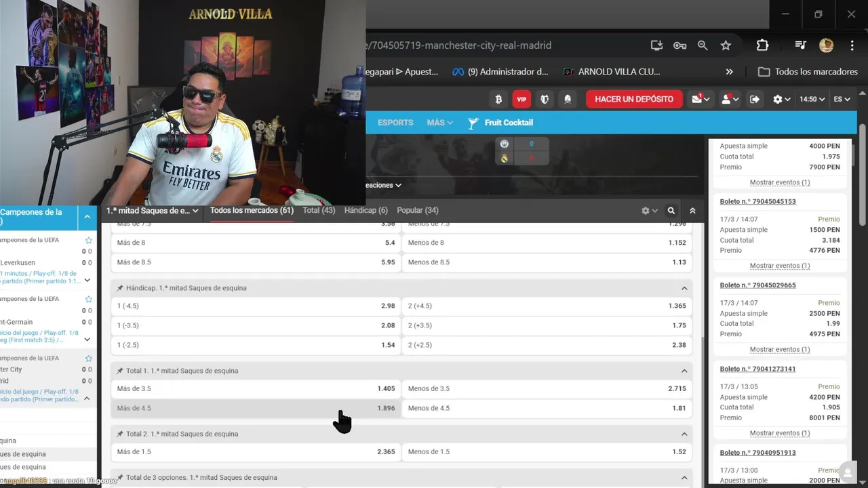
Task: Open the markets gear settings dropdown
Action: 649,211
